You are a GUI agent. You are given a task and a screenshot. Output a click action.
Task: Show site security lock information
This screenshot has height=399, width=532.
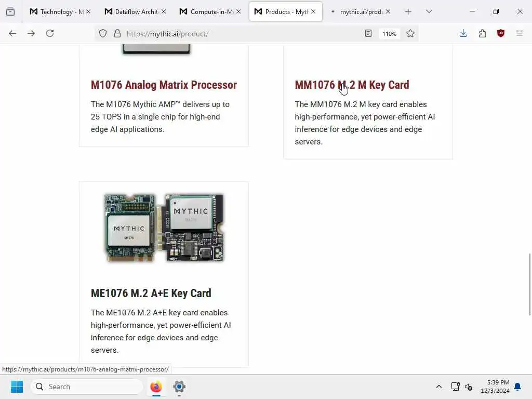(x=117, y=33)
